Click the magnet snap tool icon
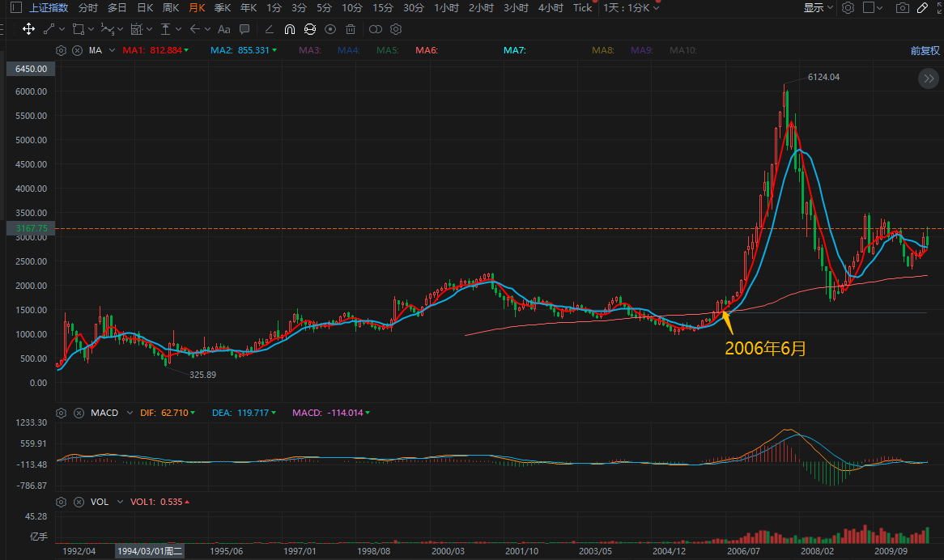Image resolution: width=944 pixels, height=560 pixels. pyautogui.click(x=290, y=29)
